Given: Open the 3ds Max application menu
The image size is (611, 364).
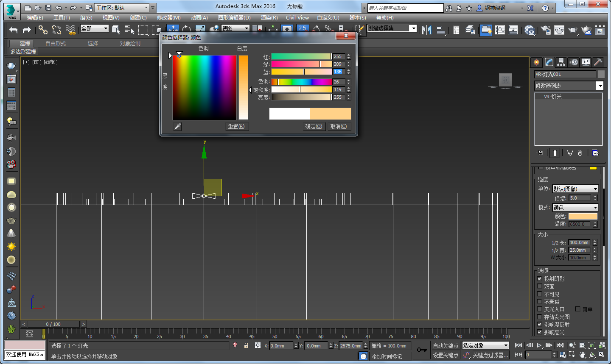Looking at the screenshot, I should pos(11,11).
